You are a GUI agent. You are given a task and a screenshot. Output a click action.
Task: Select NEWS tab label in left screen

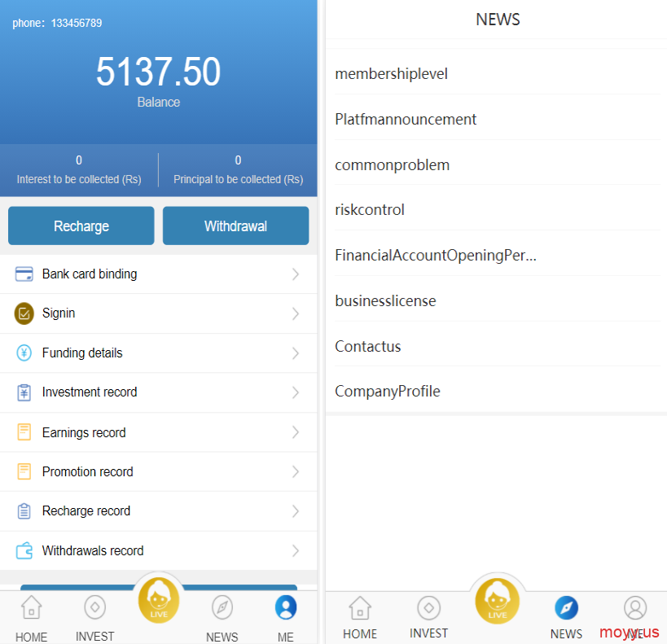click(222, 637)
